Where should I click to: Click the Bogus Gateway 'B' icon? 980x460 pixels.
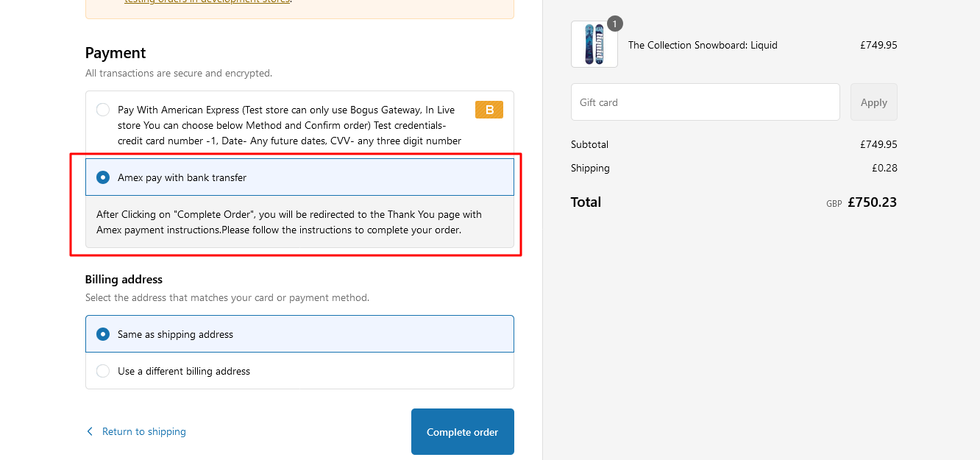[489, 110]
